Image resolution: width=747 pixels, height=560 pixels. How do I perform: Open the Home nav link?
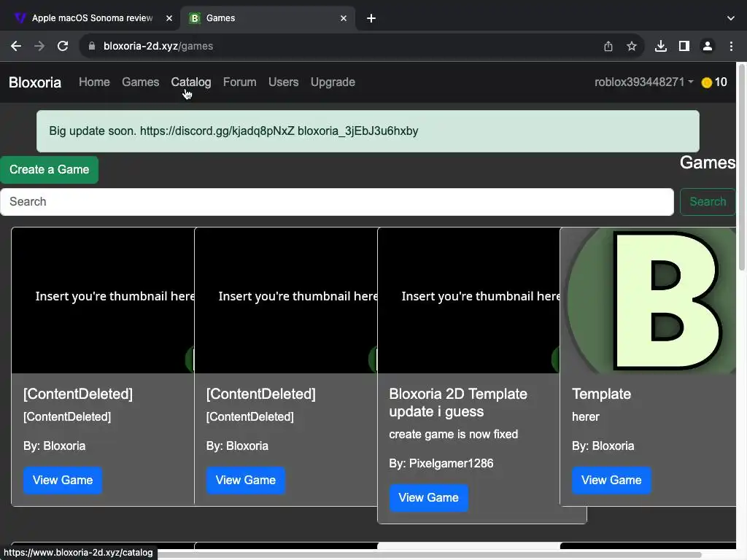(94, 82)
